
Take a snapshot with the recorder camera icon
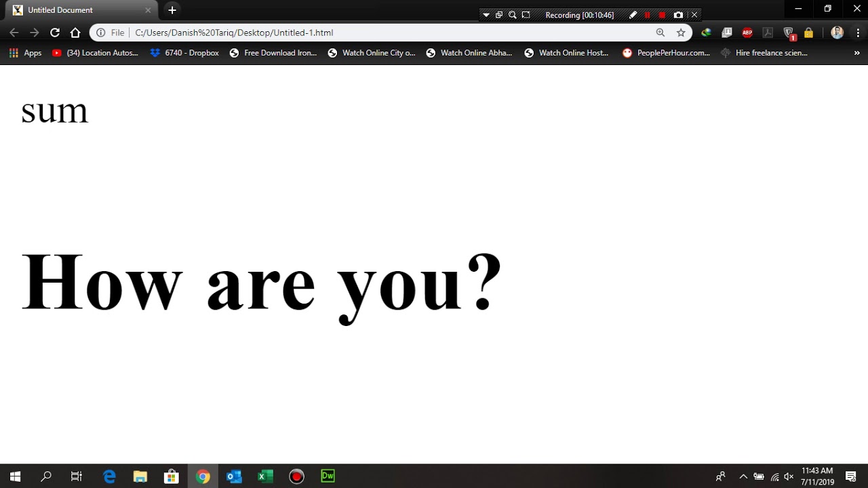tap(678, 15)
